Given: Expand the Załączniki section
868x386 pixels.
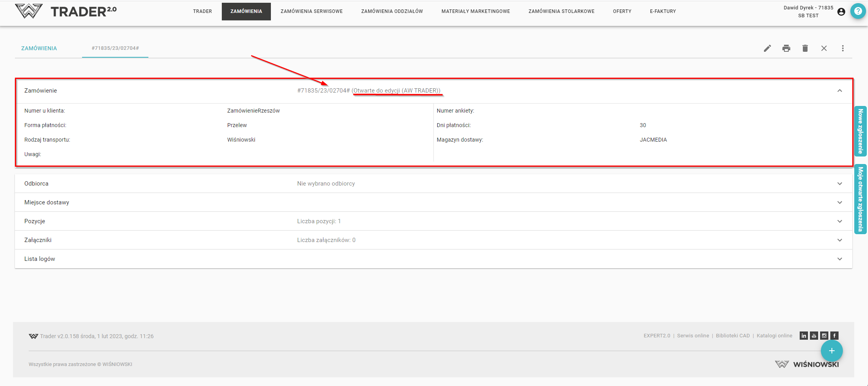Looking at the screenshot, I should point(839,240).
